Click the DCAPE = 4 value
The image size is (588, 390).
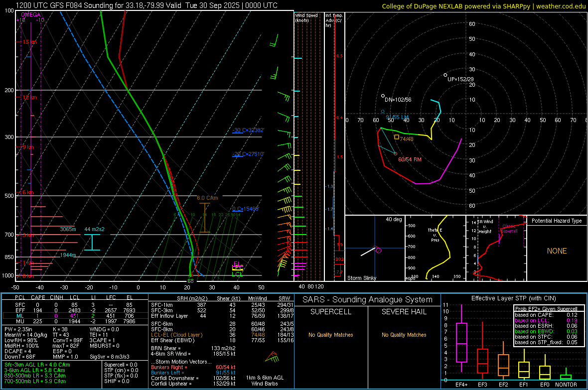coord(17,351)
